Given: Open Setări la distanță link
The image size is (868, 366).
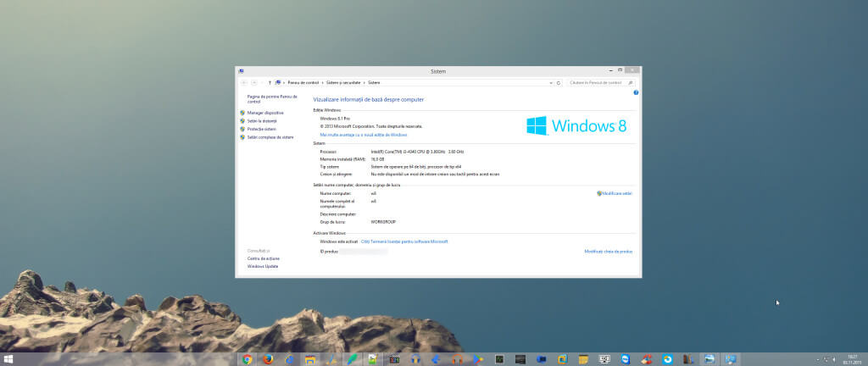Looking at the screenshot, I should pos(262,121).
